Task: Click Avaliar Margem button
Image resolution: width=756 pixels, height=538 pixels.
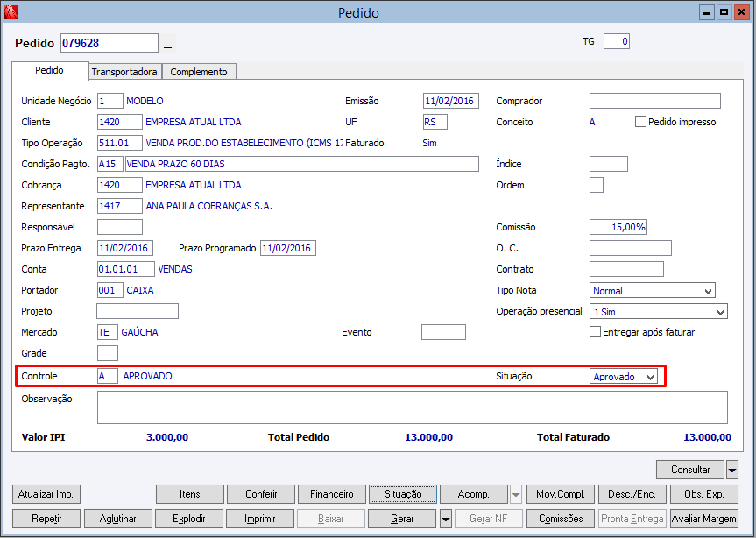Action: [704, 519]
